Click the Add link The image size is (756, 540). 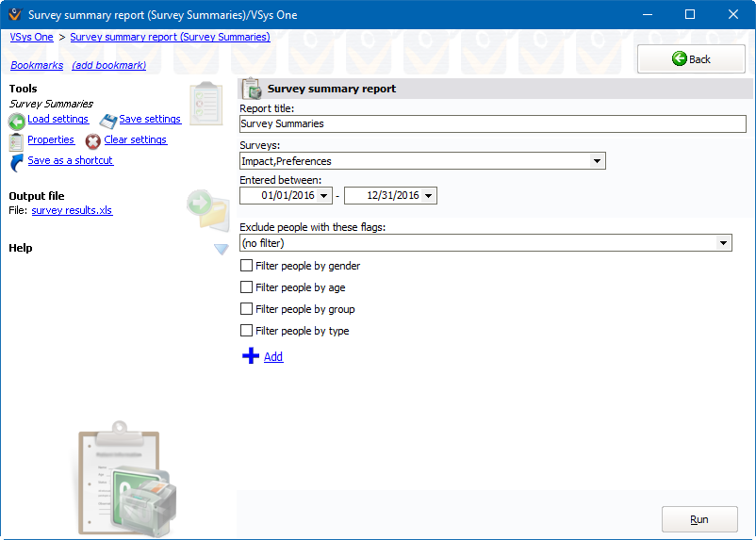coord(273,356)
